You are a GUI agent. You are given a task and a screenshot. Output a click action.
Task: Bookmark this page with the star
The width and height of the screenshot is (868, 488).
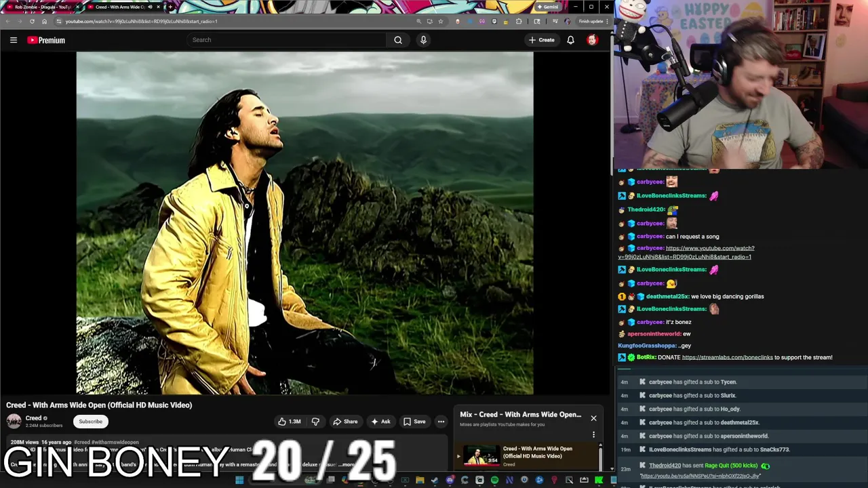[441, 21]
